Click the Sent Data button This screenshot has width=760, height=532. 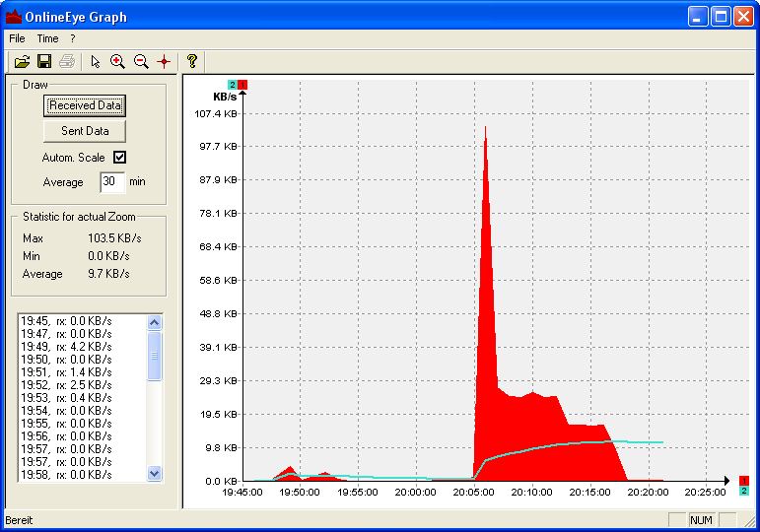click(85, 131)
